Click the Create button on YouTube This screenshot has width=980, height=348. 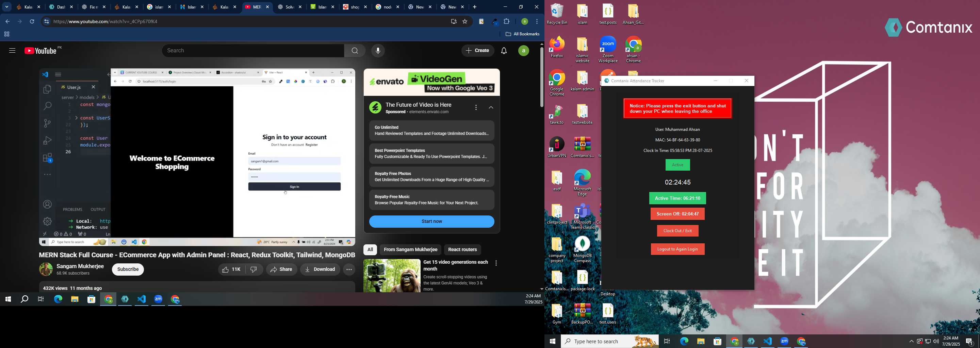478,51
